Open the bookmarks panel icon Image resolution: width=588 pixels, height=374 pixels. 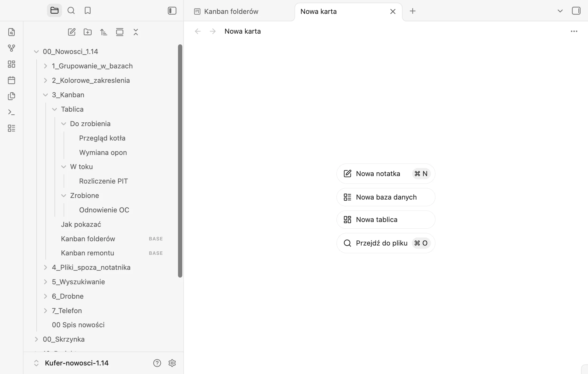click(x=88, y=11)
